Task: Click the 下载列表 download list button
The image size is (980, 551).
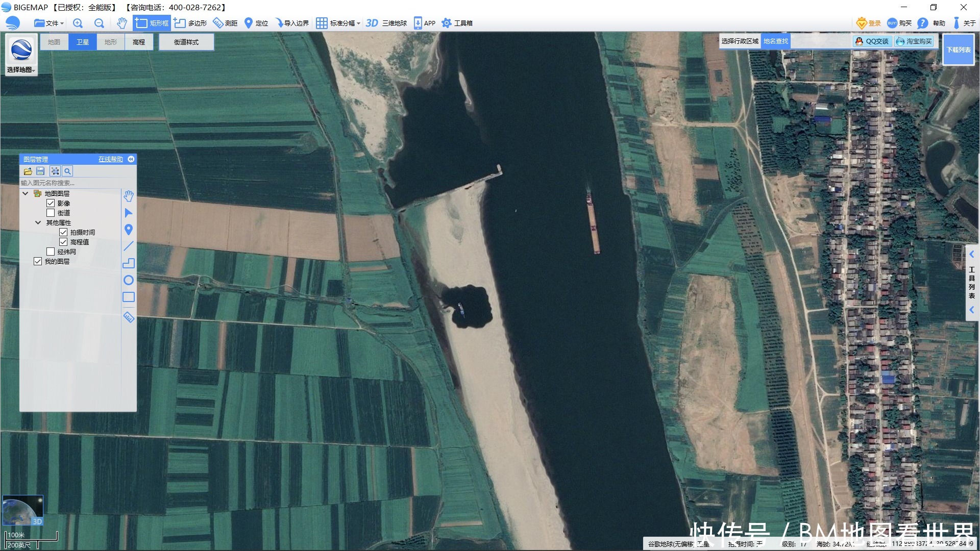Action: (958, 49)
